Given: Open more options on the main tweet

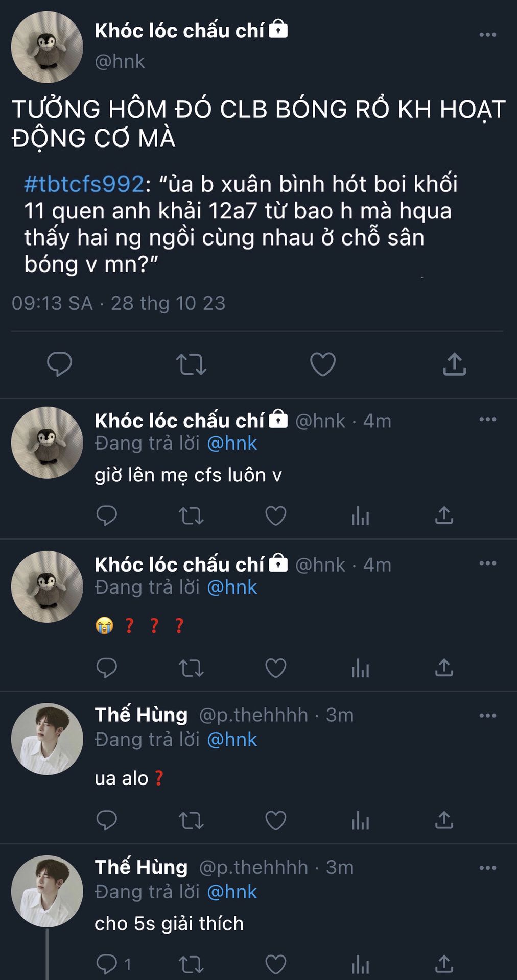Looking at the screenshot, I should pos(487,35).
